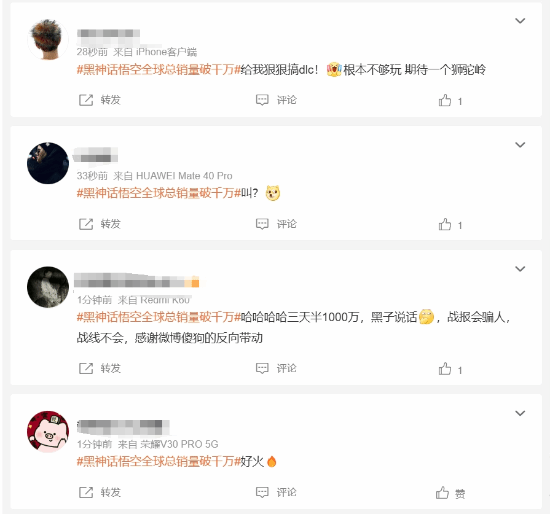
Task: Like the 三天半1000万 post
Action: 450,369
